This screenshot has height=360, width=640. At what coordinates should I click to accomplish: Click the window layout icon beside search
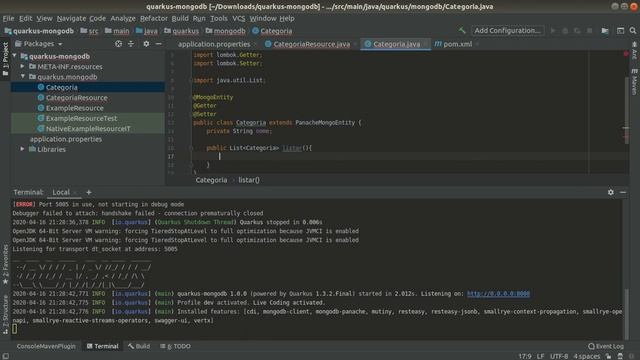(x=620, y=31)
